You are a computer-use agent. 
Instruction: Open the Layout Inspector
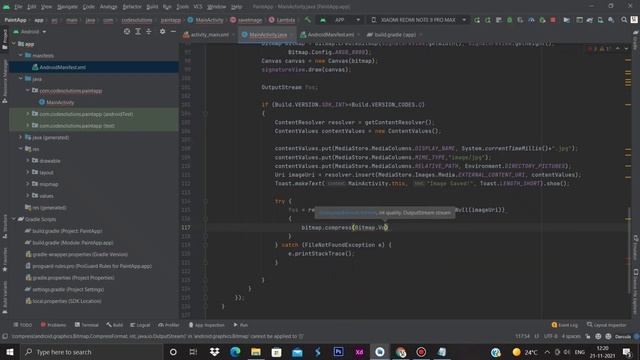tap(607, 325)
